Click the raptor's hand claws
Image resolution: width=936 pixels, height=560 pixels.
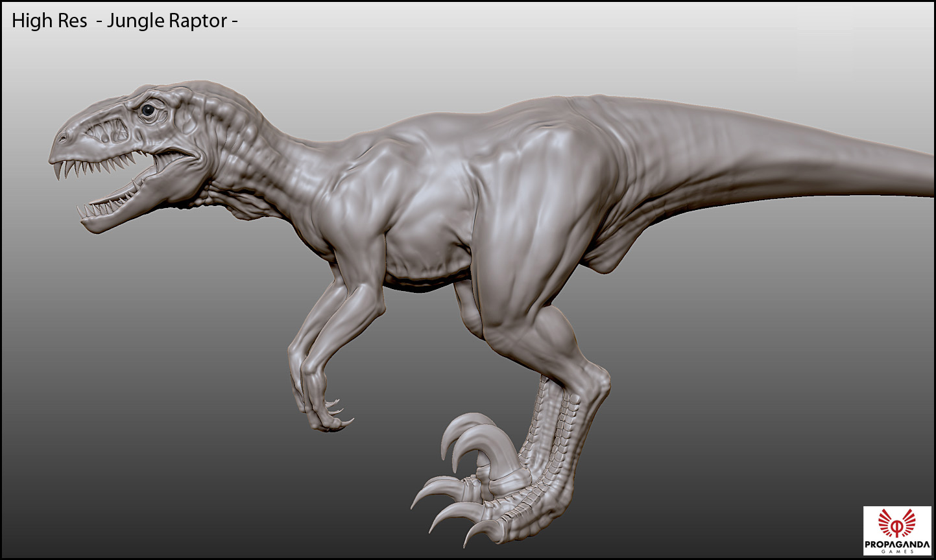[x=336, y=412]
